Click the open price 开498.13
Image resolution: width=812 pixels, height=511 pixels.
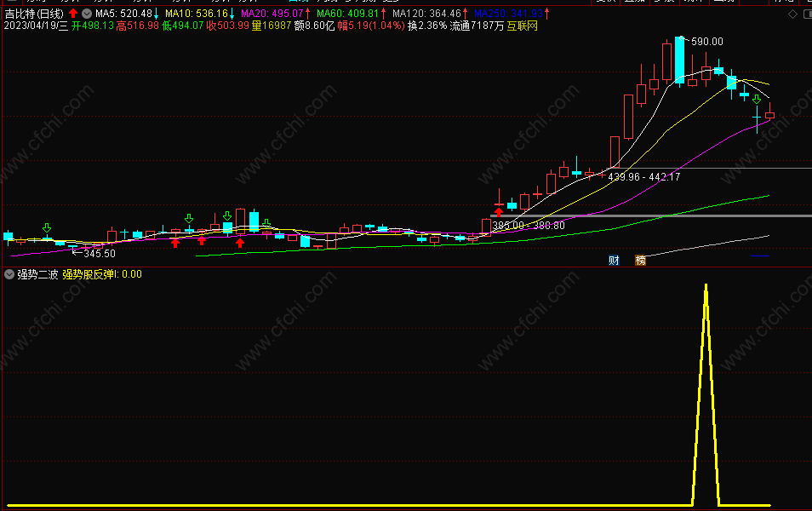[x=92, y=26]
